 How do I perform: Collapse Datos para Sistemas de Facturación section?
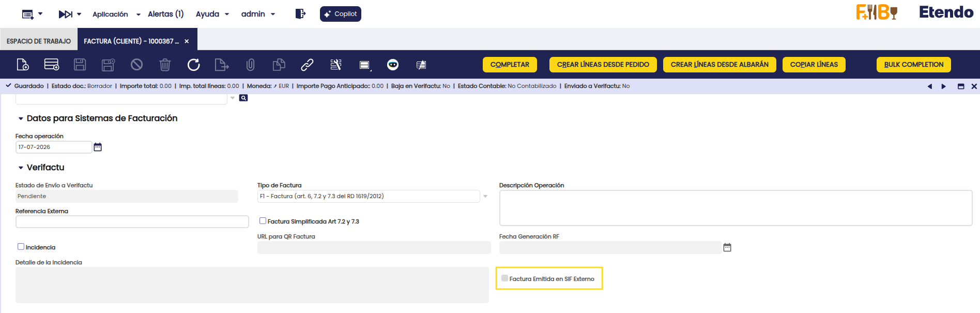point(21,119)
